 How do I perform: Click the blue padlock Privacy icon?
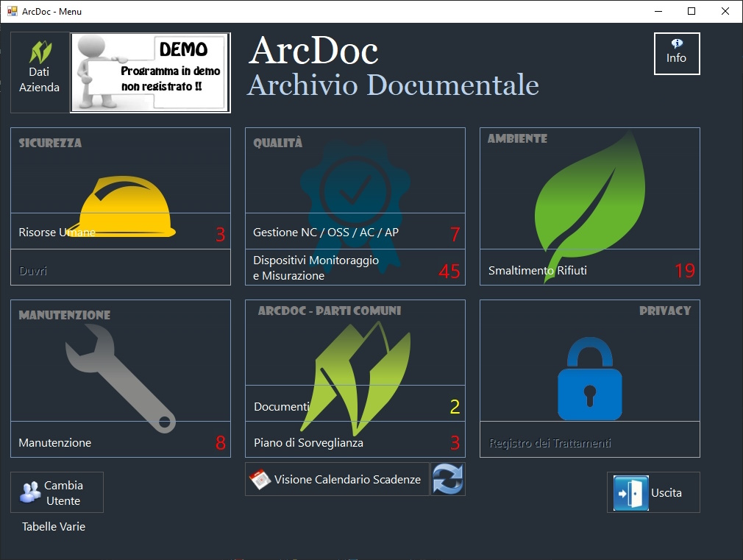coord(590,378)
